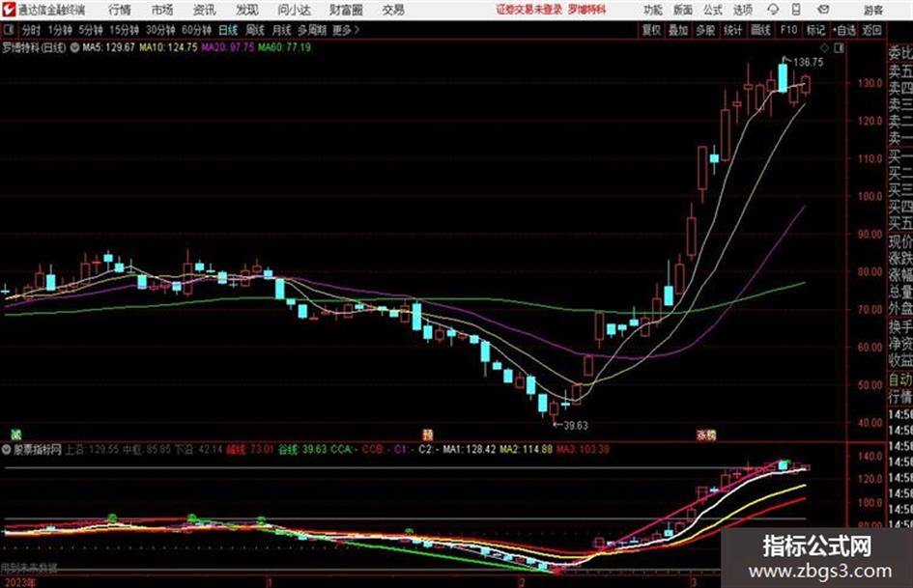This screenshot has width=913, height=588.
Task: Open the 交易 menu
Action: (393, 10)
